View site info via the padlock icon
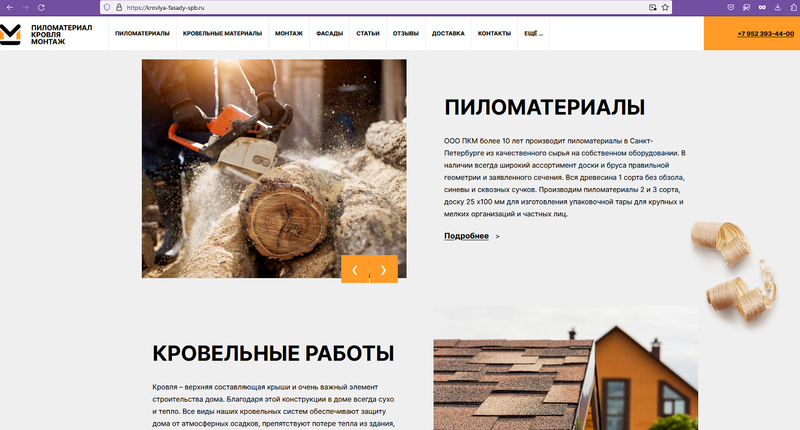 119,8
